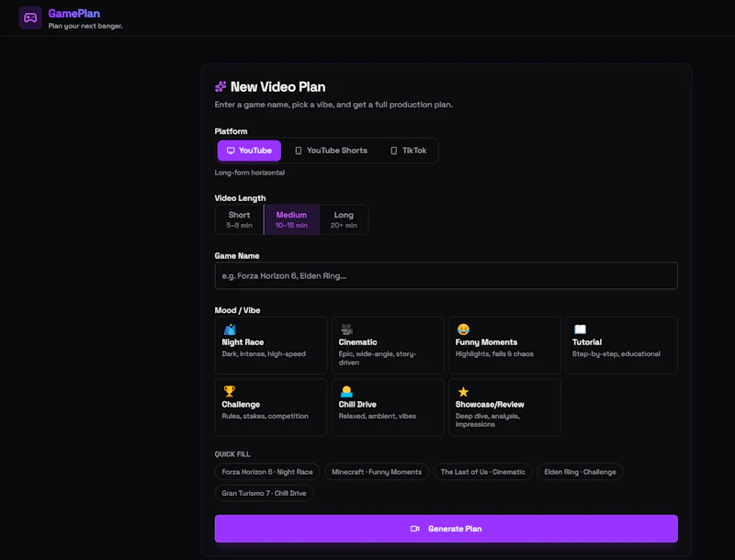This screenshot has width=735, height=560.
Task: Click the trophy icon on Challenge
Action: tap(229, 391)
